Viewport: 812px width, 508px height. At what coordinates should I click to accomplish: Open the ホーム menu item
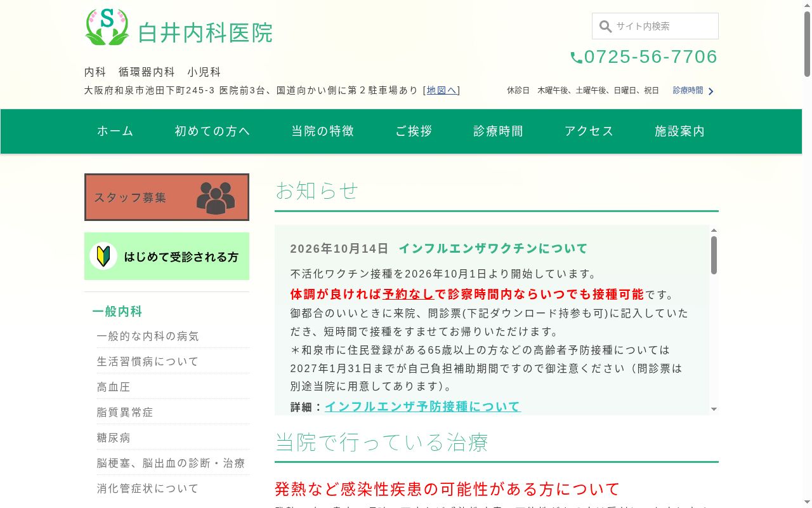tap(115, 131)
